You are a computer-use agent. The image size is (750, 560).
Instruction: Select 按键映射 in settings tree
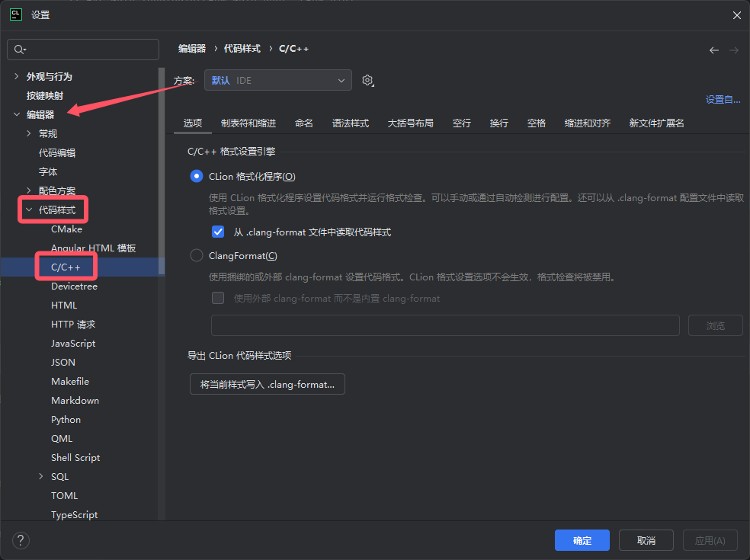pos(45,96)
